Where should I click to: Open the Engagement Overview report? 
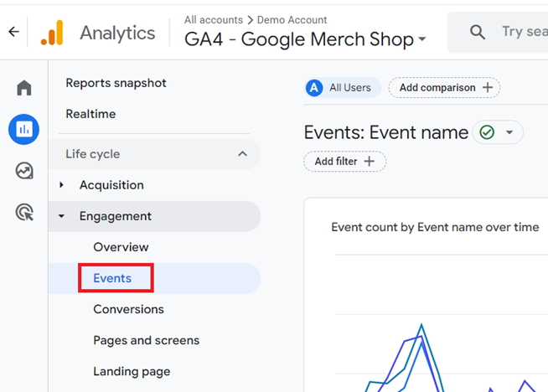121,247
